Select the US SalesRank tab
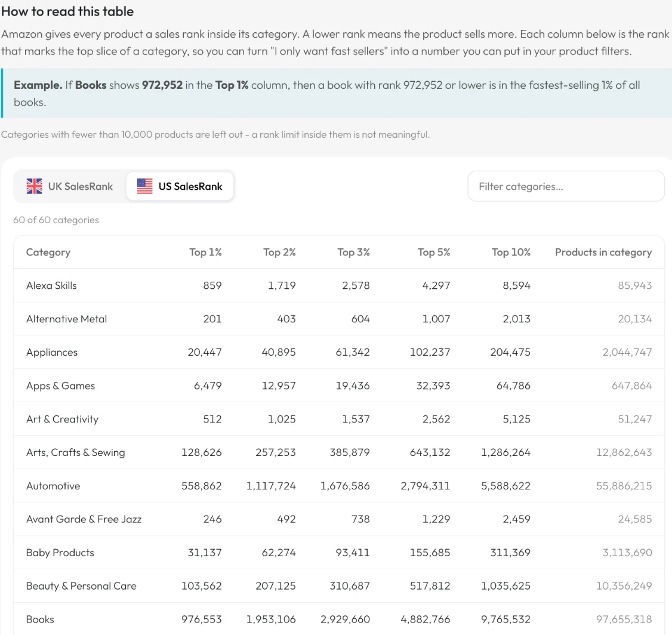 [180, 186]
